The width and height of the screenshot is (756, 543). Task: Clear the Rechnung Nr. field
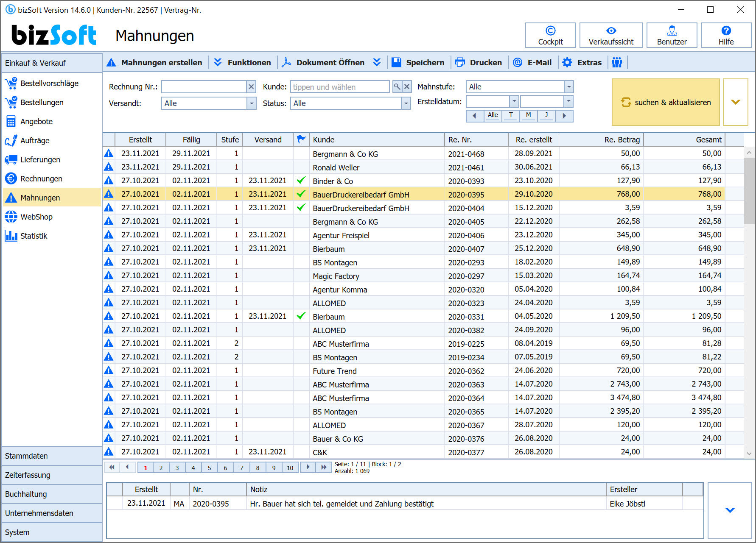coord(251,86)
